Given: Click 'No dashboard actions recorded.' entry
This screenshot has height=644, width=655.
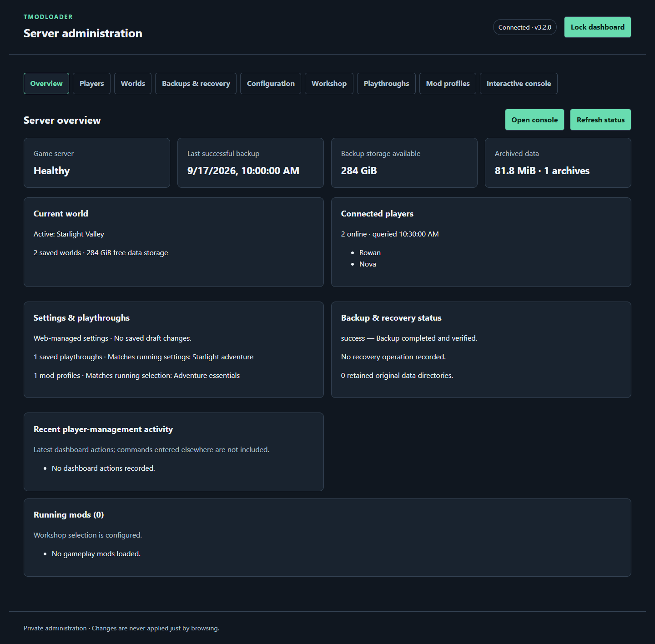Looking at the screenshot, I should point(103,468).
